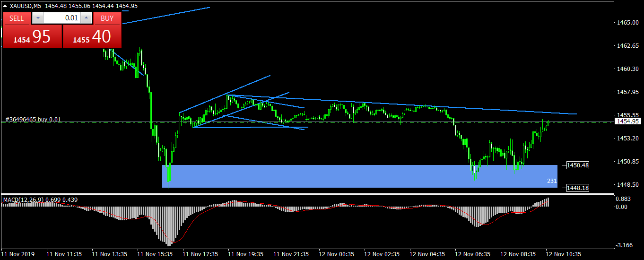644x260 pixels.
Task: Click the 231 label inside blue rectangle
Action: (552, 181)
